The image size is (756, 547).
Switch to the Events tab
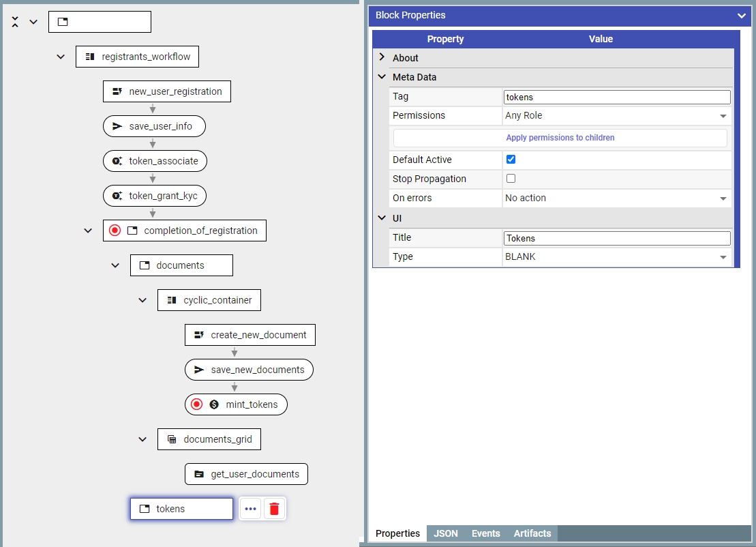pos(486,533)
